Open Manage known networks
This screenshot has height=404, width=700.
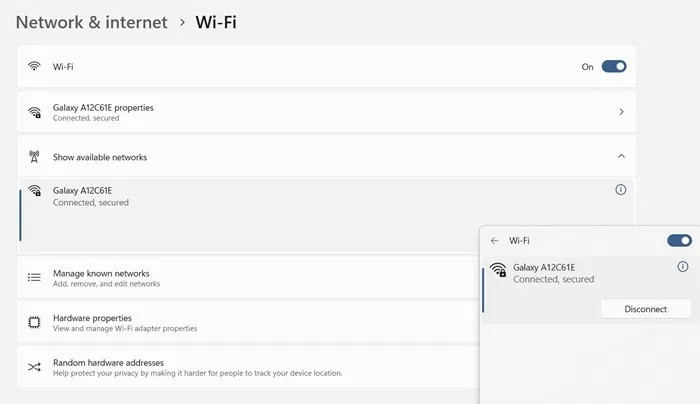101,273
